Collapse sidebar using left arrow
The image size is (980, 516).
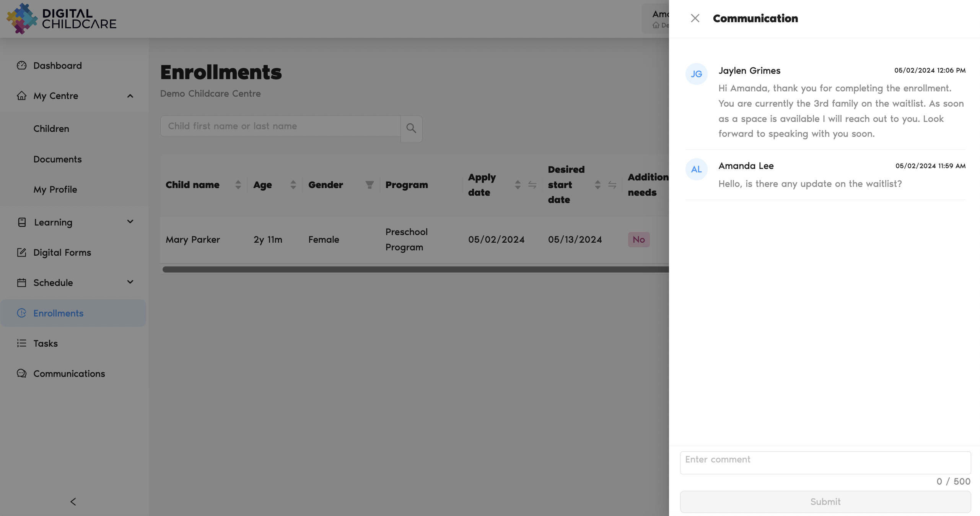pos(73,501)
